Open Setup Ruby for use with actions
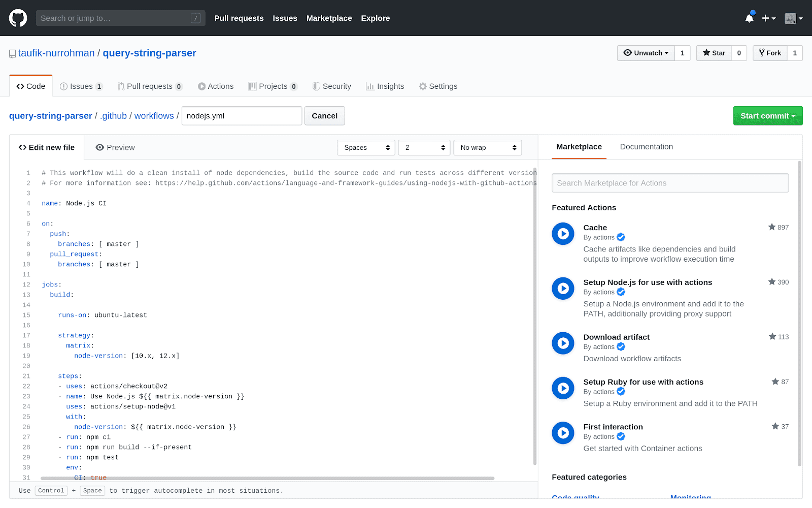This screenshot has height=508, width=812. pyautogui.click(x=644, y=382)
